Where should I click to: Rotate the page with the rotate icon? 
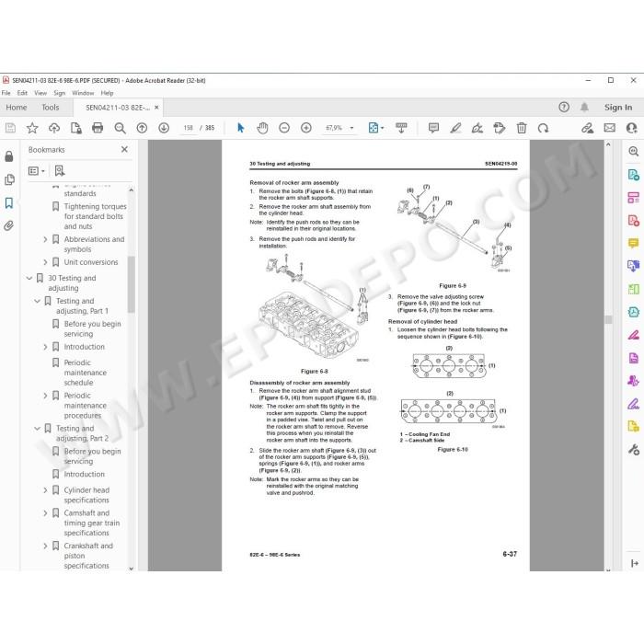pyautogui.click(x=543, y=128)
